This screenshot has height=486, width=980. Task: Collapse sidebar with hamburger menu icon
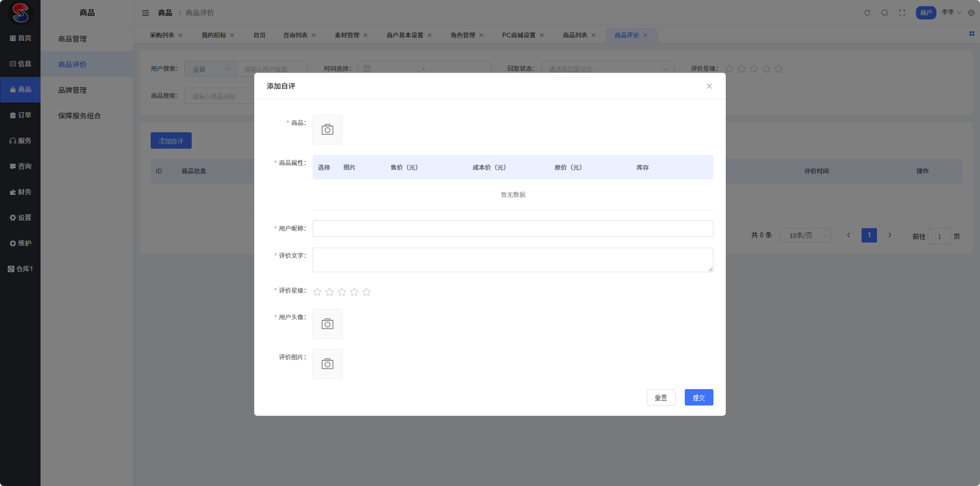146,13
